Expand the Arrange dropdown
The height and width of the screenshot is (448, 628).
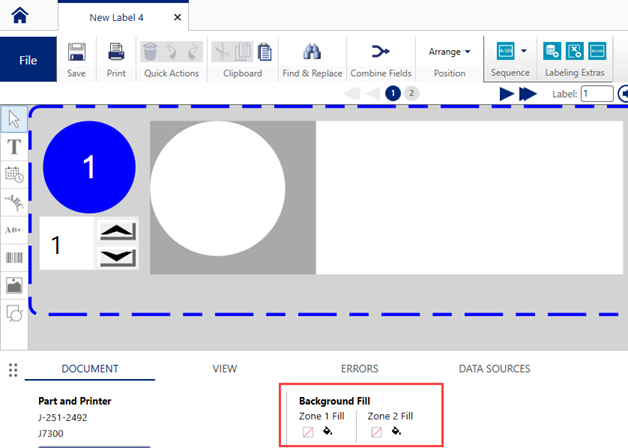(x=450, y=52)
